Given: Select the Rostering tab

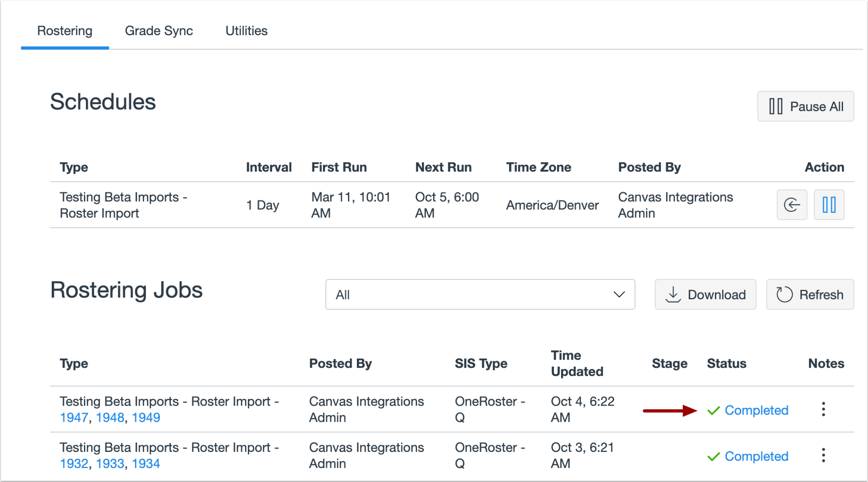Looking at the screenshot, I should tap(65, 31).
